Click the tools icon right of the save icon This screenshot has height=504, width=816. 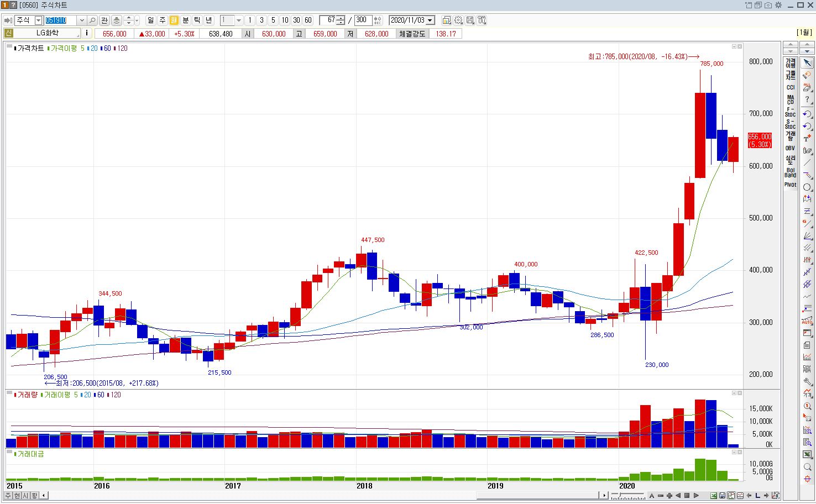click(482, 20)
